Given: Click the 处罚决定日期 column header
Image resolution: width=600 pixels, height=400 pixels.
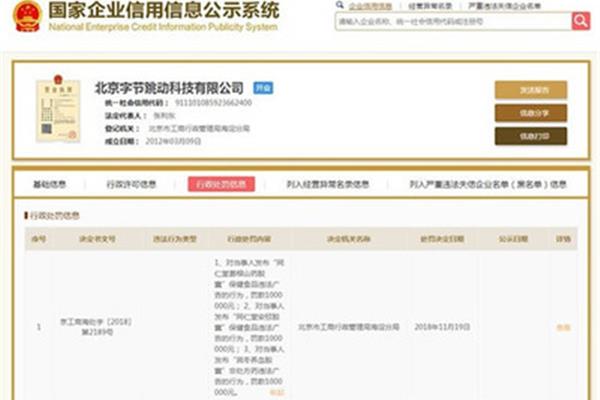Looking at the screenshot, I should 442,239.
